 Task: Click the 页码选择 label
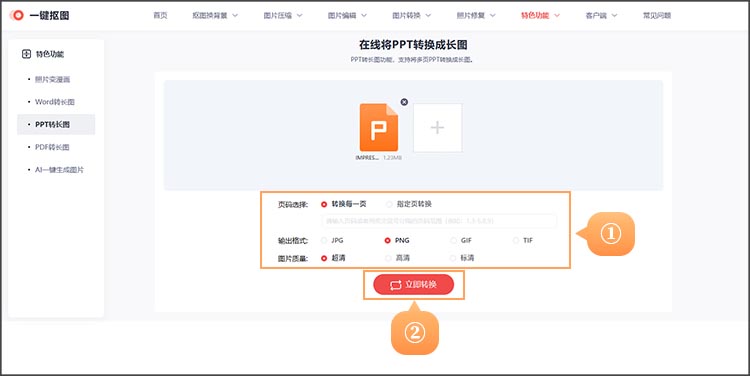tap(293, 204)
